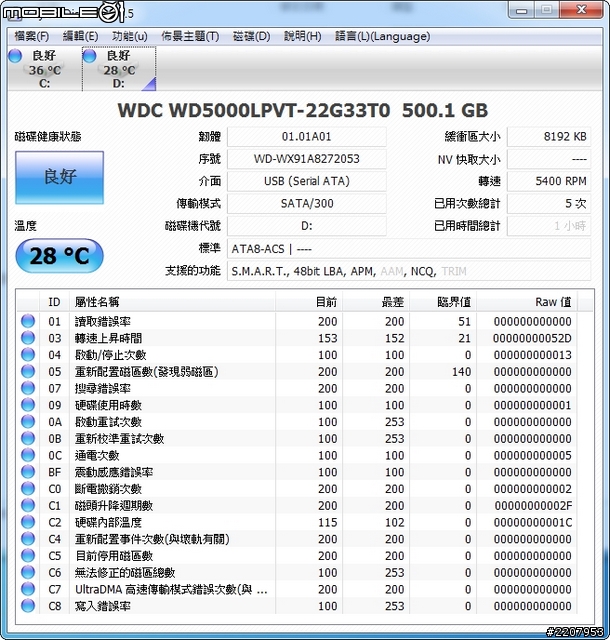
Task: Click status icon of attribute C2 硬碟內部溫度
Action: pyautogui.click(x=28, y=522)
